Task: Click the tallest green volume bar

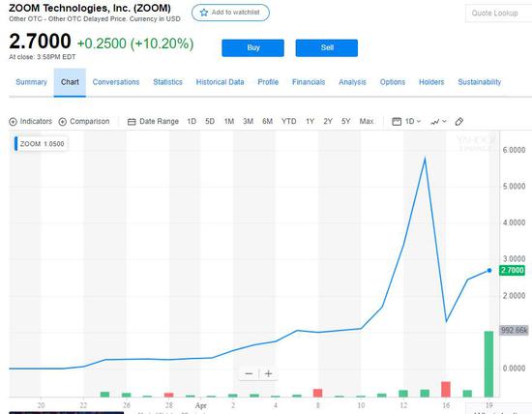Action: tap(488, 364)
